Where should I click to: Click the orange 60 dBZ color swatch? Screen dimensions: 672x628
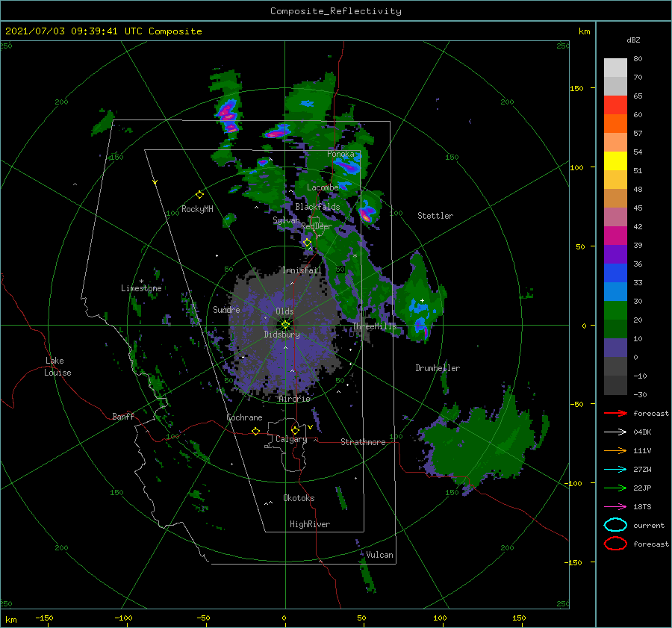(x=615, y=123)
